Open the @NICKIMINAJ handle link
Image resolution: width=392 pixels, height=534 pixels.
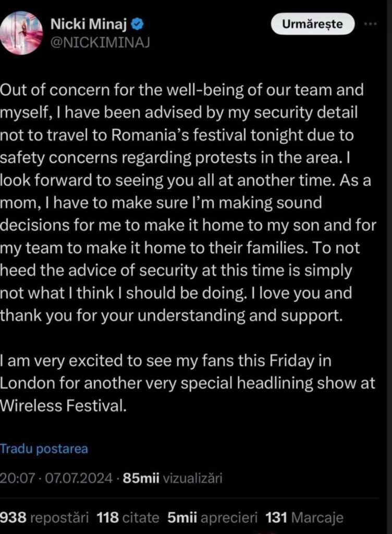point(101,43)
